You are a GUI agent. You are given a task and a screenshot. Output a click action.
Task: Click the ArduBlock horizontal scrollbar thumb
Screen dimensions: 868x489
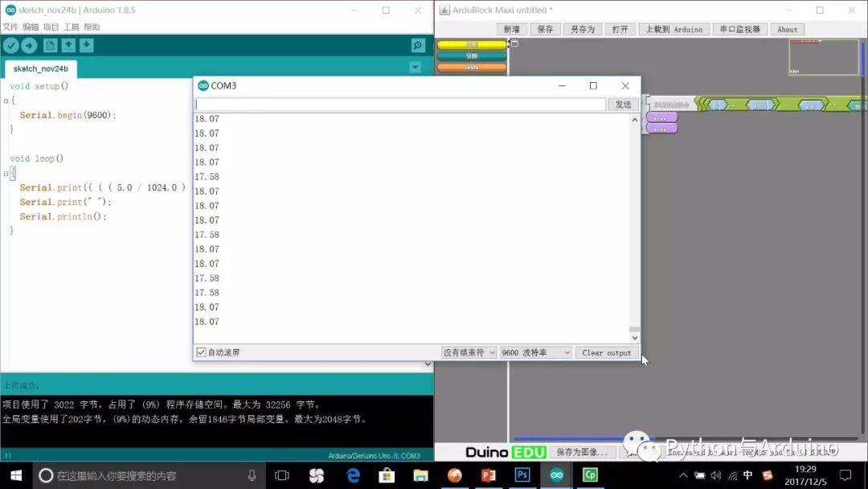(584, 438)
